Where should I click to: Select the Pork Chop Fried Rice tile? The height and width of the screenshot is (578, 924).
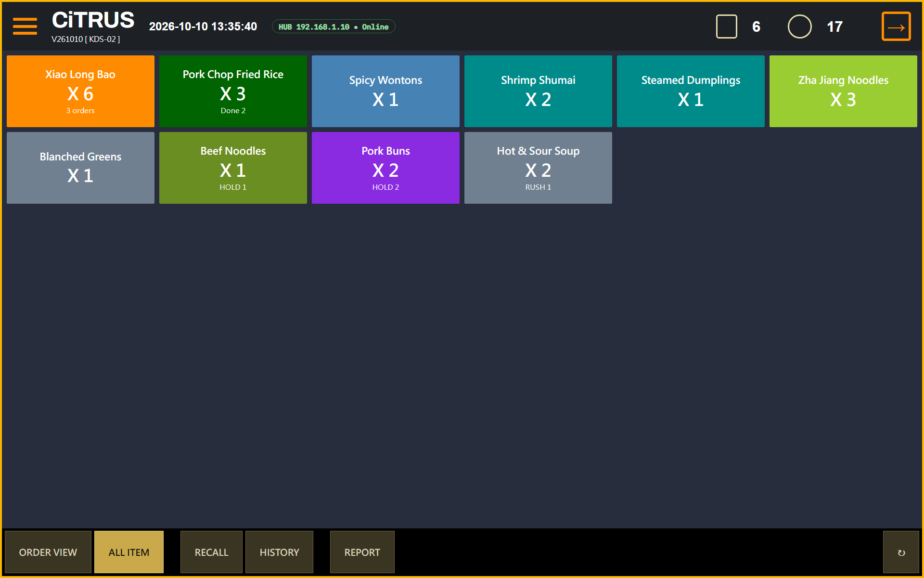pyautogui.click(x=233, y=91)
